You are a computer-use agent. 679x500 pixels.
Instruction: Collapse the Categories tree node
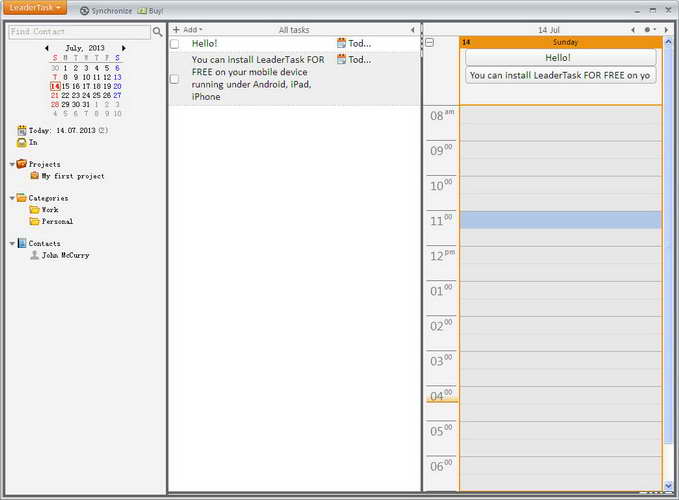12,198
